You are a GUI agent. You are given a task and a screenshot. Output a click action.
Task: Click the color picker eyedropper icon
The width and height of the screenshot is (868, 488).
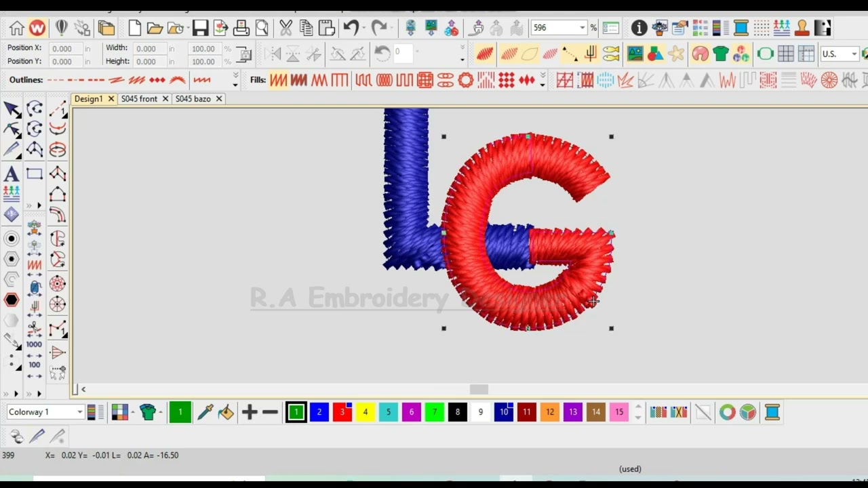click(x=205, y=412)
